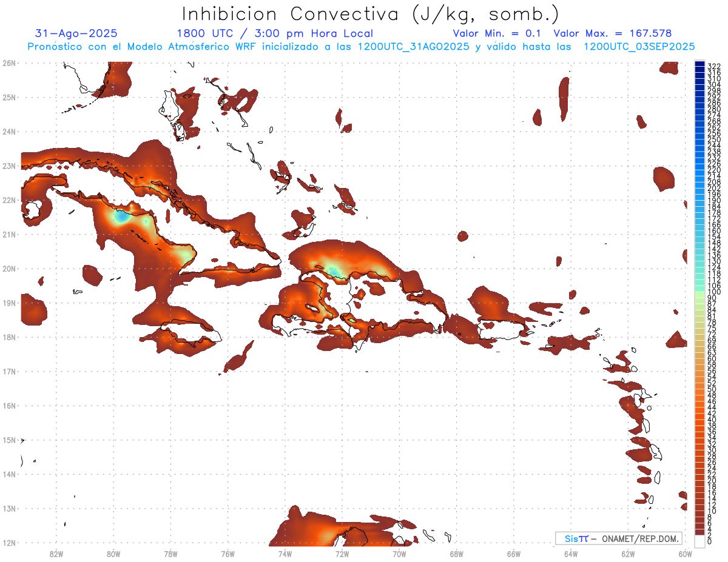Click the '17N' latitude label
The width and height of the screenshot is (728, 562).
[x=8, y=371]
